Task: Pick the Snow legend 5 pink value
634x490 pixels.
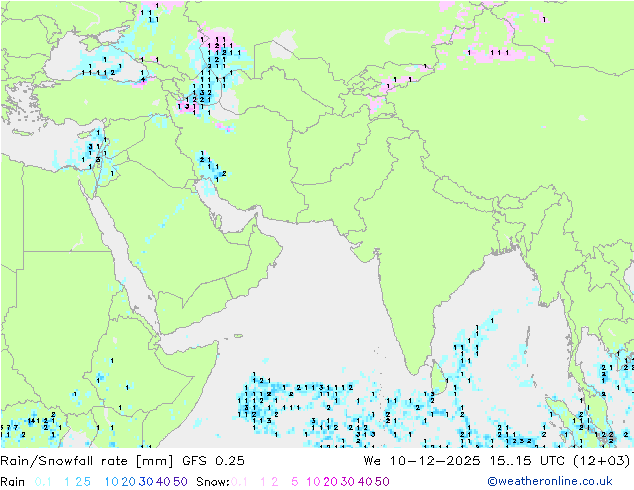Action: [295, 482]
